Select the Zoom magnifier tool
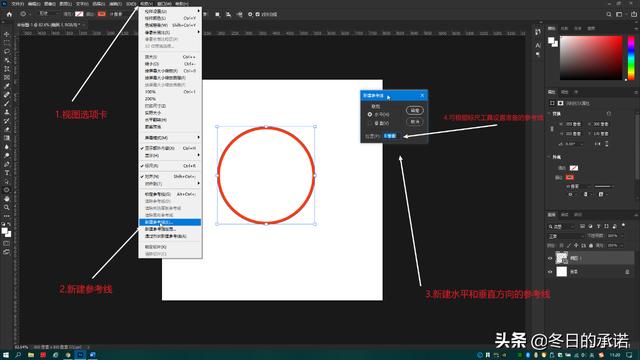Viewport: 640px width, 360px height. 7,207
